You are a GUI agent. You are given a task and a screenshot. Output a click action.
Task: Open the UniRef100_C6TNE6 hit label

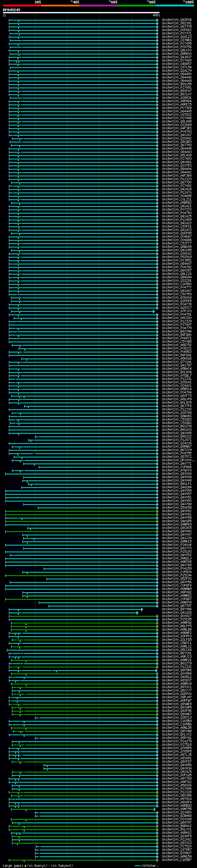coord(176,40)
